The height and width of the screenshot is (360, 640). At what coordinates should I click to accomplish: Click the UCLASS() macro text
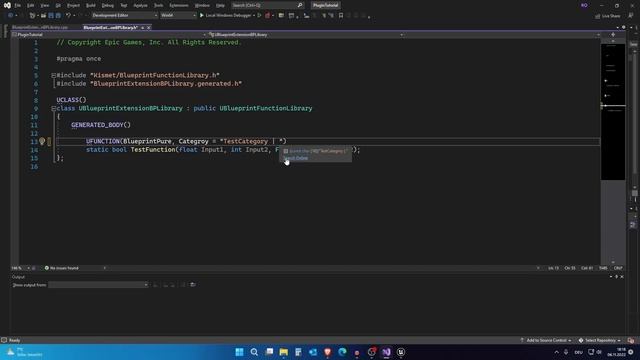click(x=71, y=100)
